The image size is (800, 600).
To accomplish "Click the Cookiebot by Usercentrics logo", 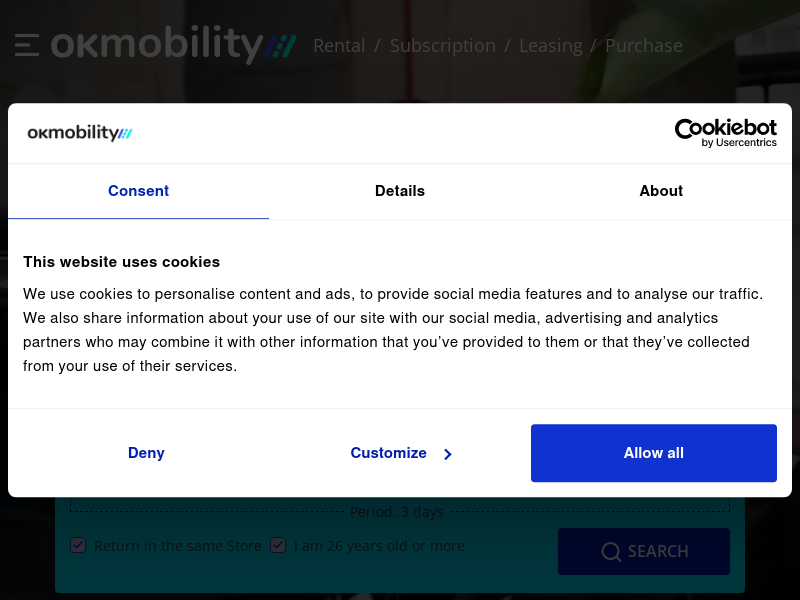I will pyautogui.click(x=726, y=133).
